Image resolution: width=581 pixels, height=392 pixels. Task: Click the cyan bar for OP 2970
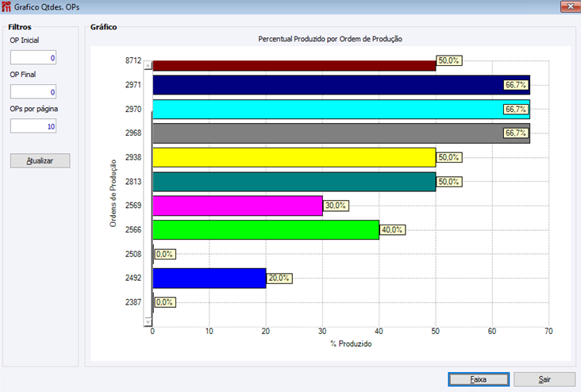341,110
